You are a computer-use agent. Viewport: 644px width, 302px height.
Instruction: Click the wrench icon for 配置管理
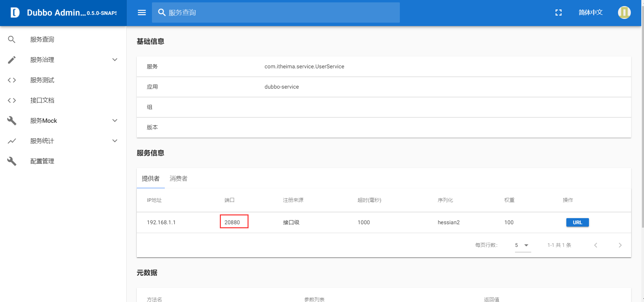coord(12,161)
